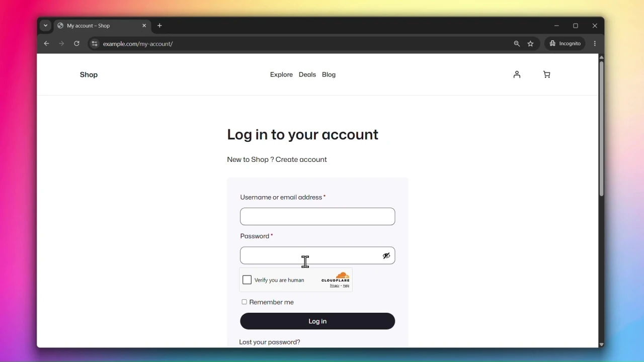Open the tab search dropdown arrow
This screenshot has width=644, height=362.
(x=46, y=26)
